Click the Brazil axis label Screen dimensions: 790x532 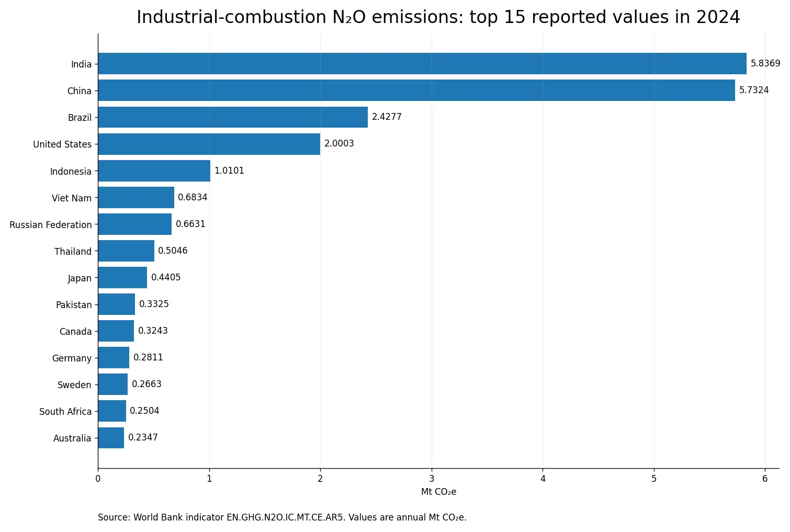pos(80,118)
